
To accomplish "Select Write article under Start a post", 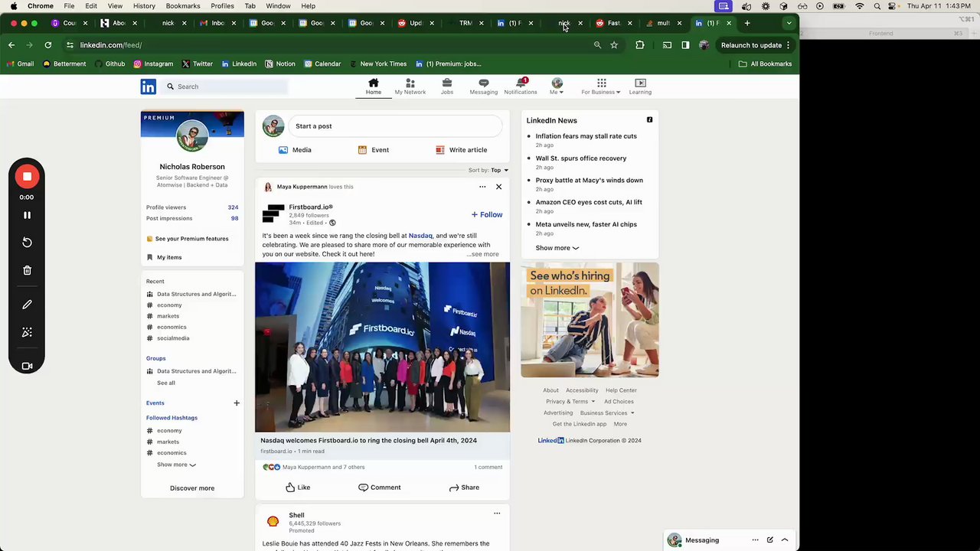I will pyautogui.click(x=462, y=150).
